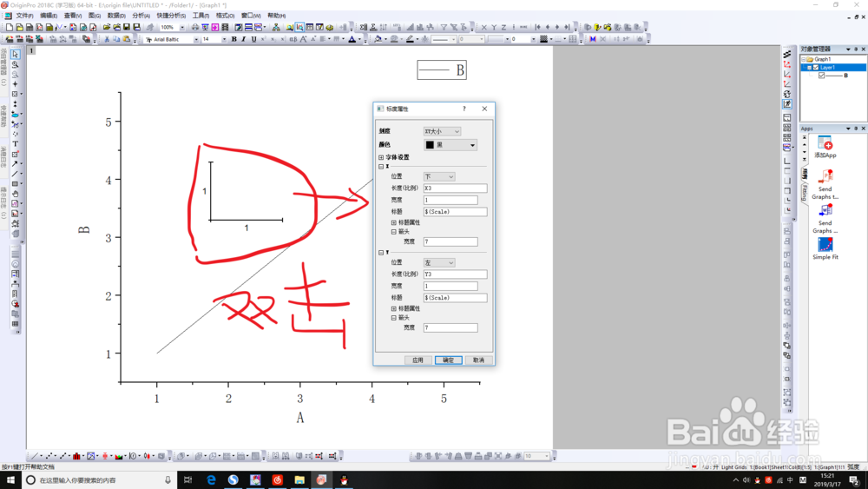Viewport: 868px width, 489px height.
Task: Open the Y 位置 dropdown showing 左
Action: 439,262
